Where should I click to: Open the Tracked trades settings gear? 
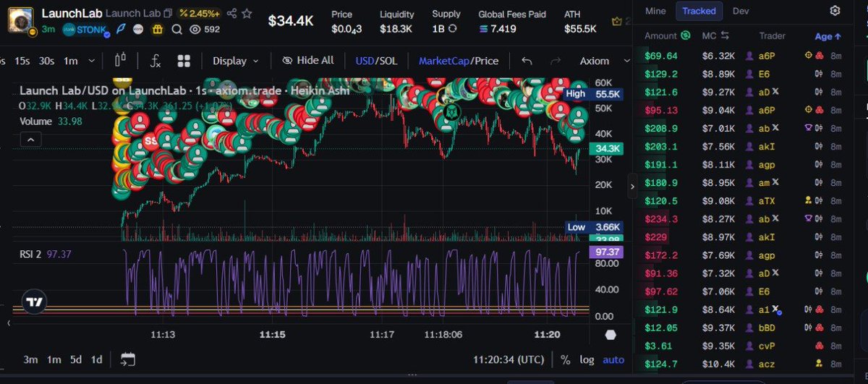pos(835,11)
